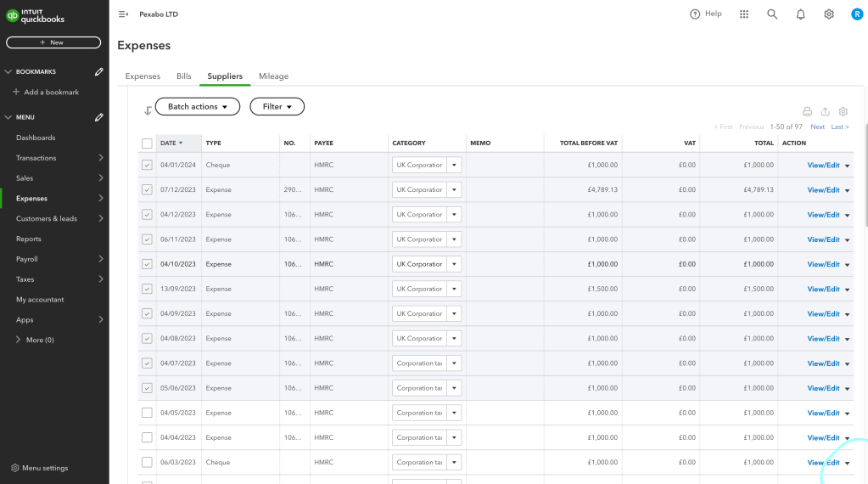Sort by the Date column arrow
This screenshot has width=868, height=484.
181,143
